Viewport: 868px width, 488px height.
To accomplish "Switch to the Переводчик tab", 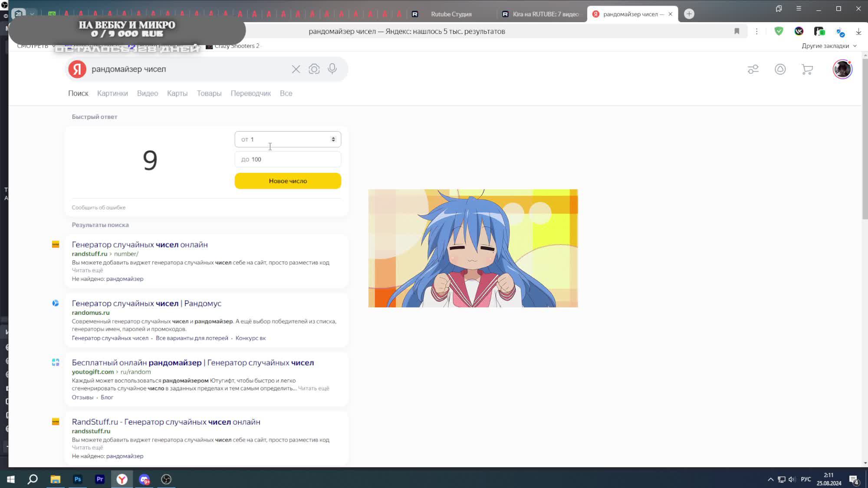I will tap(250, 93).
